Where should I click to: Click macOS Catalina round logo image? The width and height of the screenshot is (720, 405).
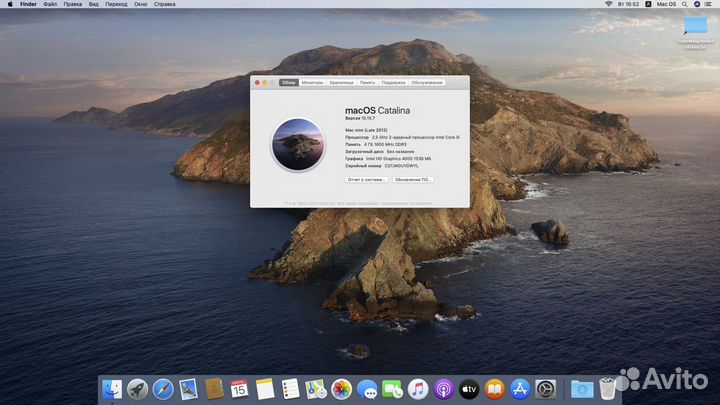(x=298, y=145)
